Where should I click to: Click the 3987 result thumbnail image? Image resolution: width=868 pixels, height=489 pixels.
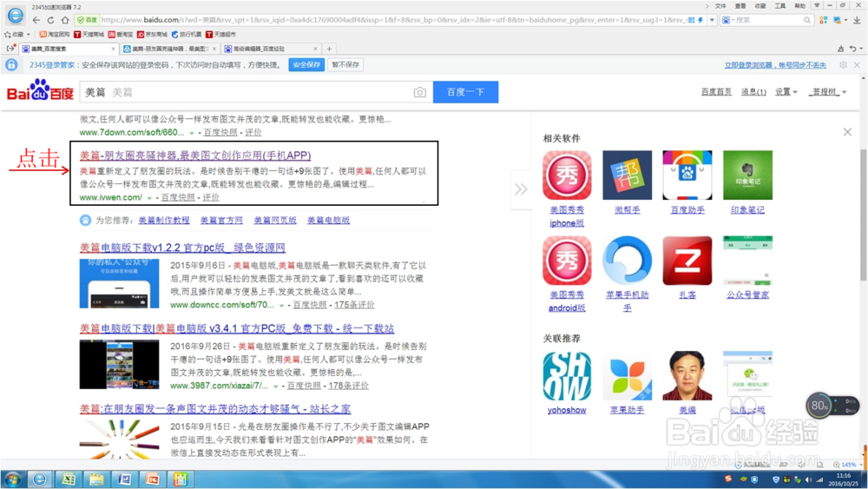pyautogui.click(x=119, y=365)
